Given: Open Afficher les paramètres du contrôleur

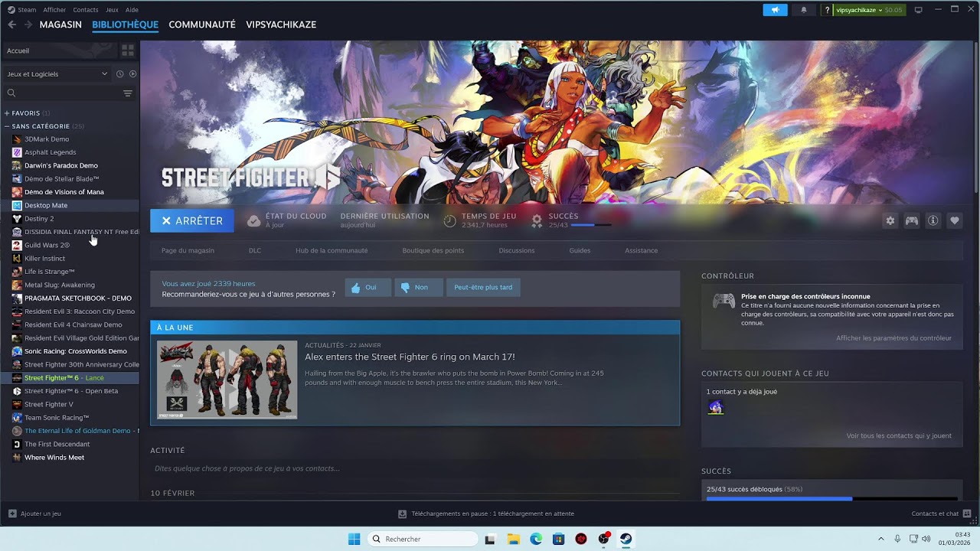Looking at the screenshot, I should point(893,338).
